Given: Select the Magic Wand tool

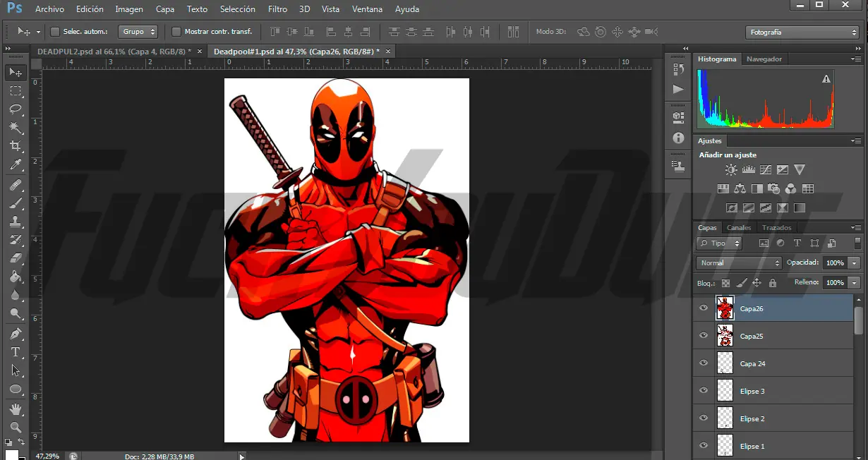Looking at the screenshot, I should coord(16,128).
